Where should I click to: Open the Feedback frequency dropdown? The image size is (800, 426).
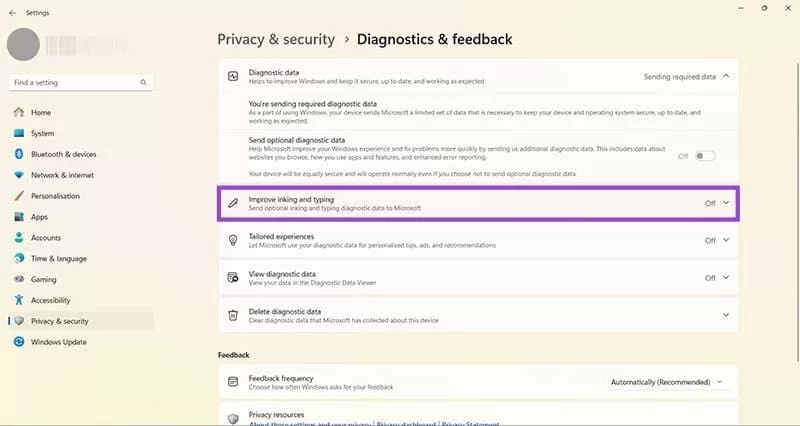666,382
